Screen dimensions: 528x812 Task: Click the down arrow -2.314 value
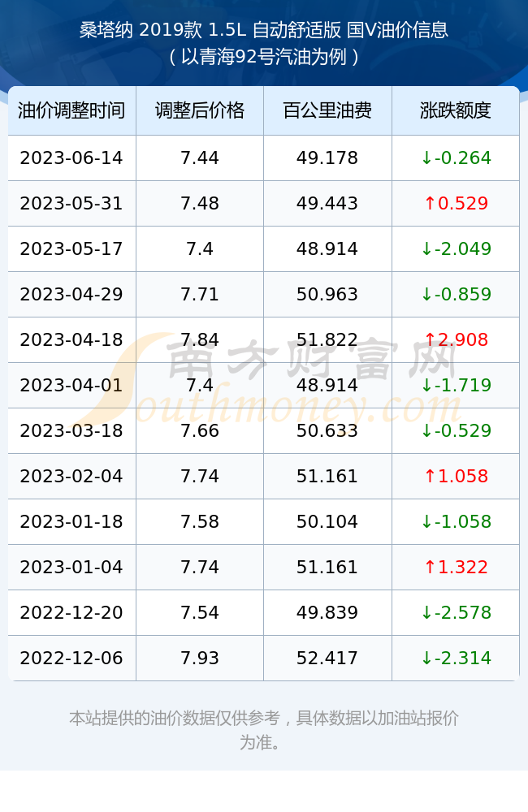(456, 659)
